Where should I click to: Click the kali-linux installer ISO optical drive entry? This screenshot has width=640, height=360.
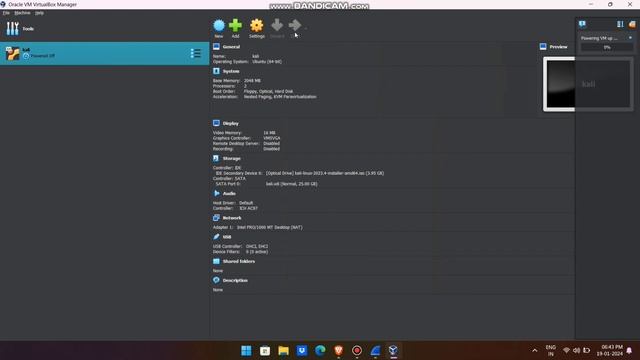point(325,173)
